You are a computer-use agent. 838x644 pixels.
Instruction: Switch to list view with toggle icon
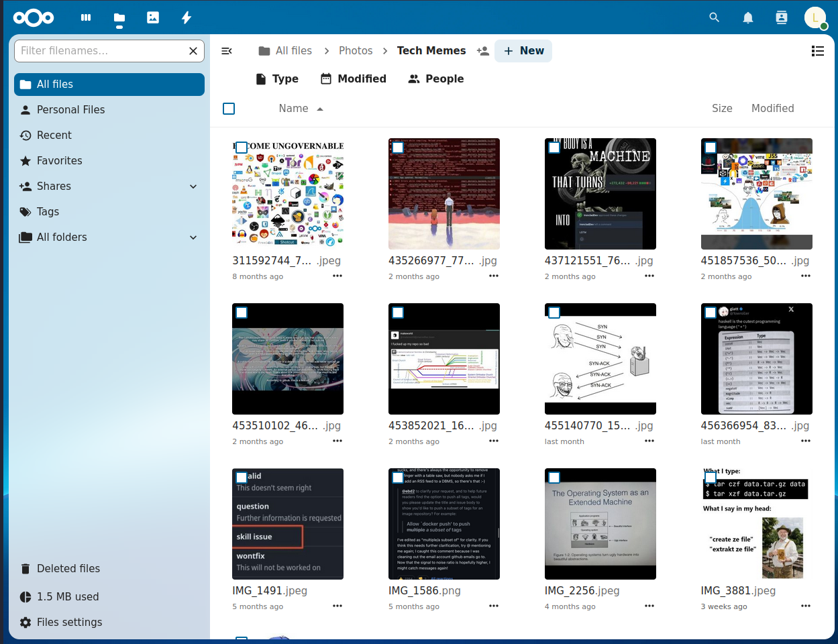click(x=817, y=51)
